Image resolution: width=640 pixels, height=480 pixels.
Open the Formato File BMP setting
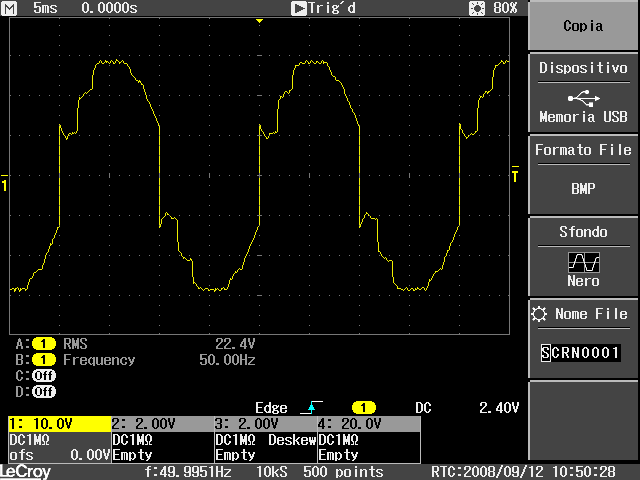coord(583,175)
